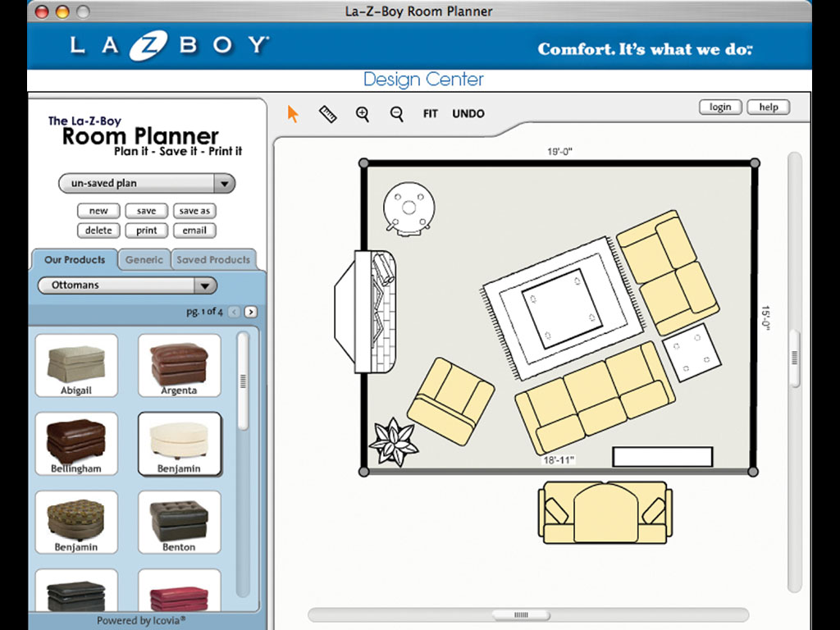Create a new plan with new button
Image resolution: width=840 pixels, height=630 pixels.
(x=98, y=211)
